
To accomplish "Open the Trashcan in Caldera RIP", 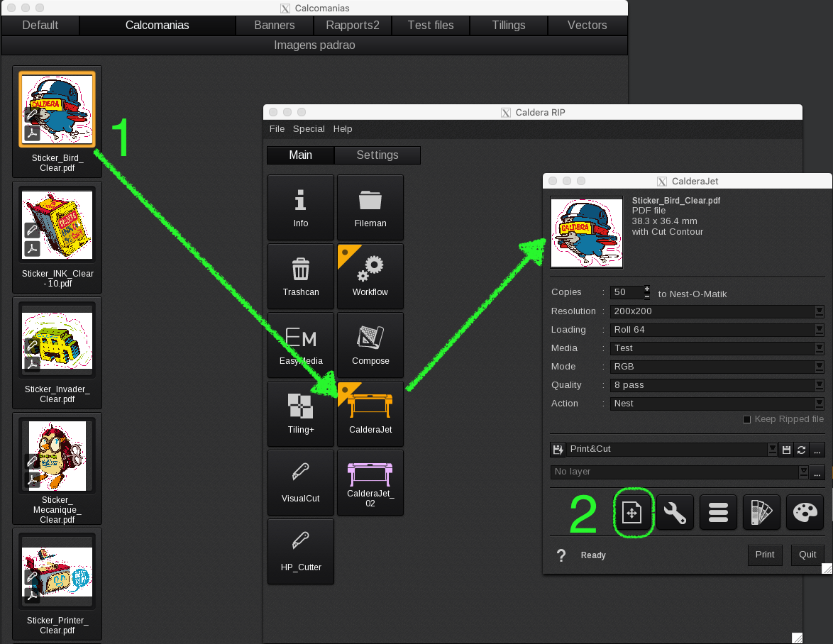I will 300,276.
